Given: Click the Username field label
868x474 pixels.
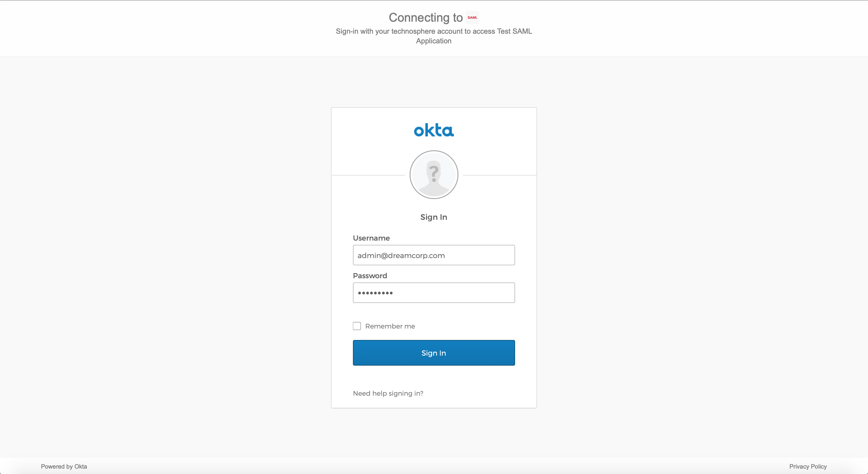Looking at the screenshot, I should point(371,238).
